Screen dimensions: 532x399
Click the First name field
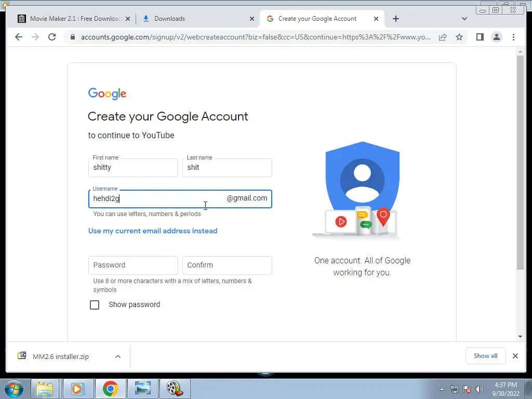coord(133,168)
